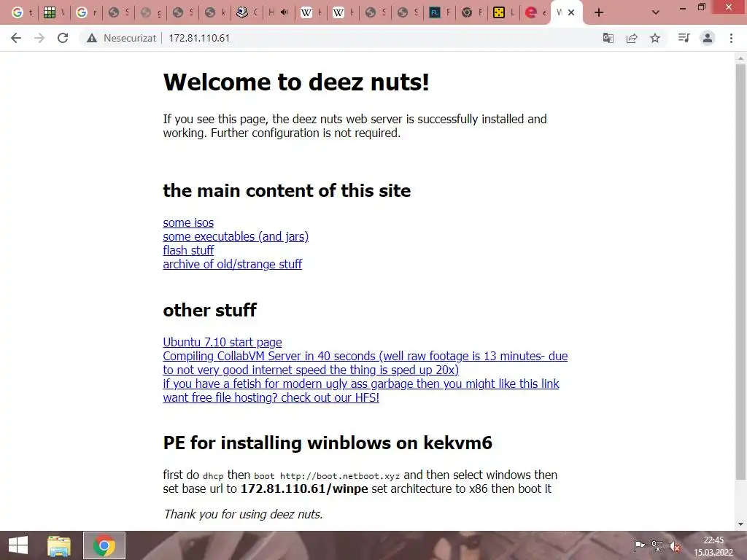
Task: Click the vertical scrollbar thumb
Action: point(740,271)
